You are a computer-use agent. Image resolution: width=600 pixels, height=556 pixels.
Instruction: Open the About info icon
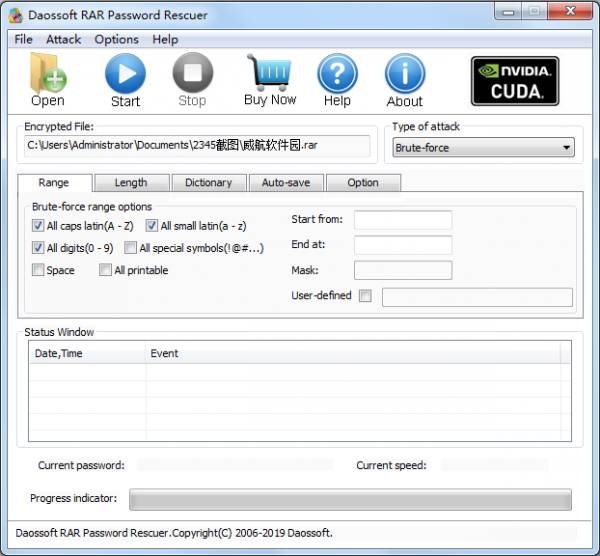coord(405,73)
